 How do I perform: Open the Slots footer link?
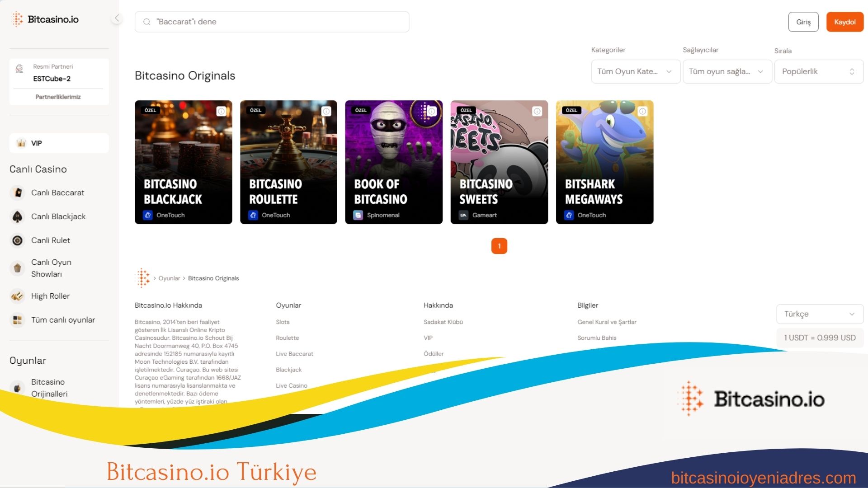283,322
